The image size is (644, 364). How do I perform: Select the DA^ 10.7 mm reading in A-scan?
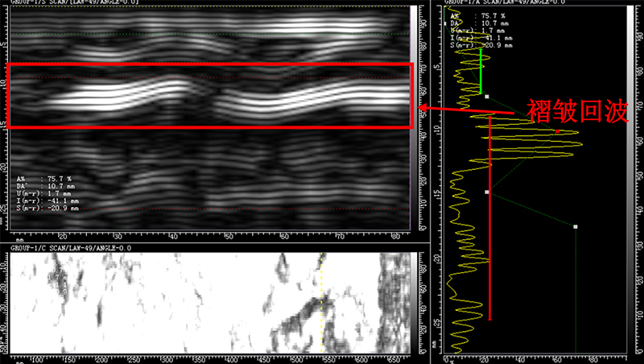[479, 23]
